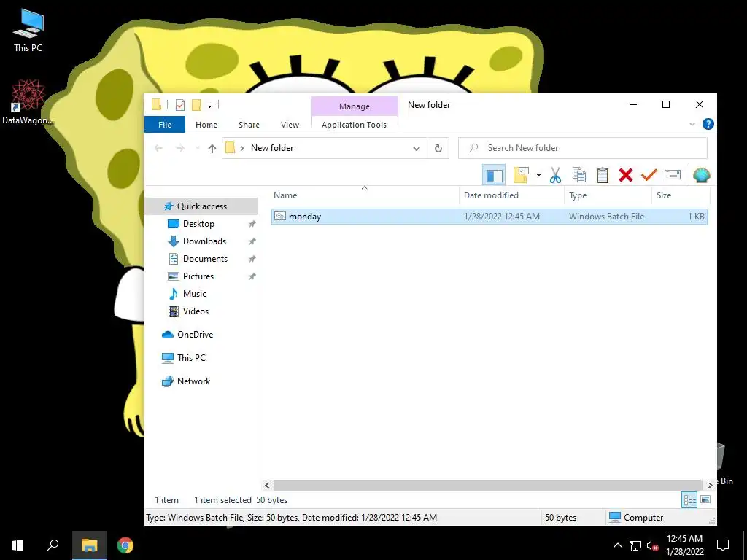The height and width of the screenshot is (560, 747).
Task: Open the folder options toolbar icon
Action: click(x=521, y=175)
